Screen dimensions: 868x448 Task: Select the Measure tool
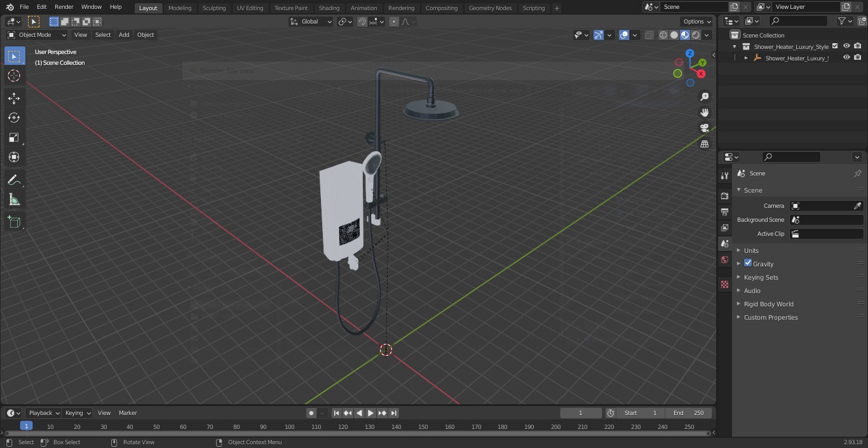tap(14, 200)
